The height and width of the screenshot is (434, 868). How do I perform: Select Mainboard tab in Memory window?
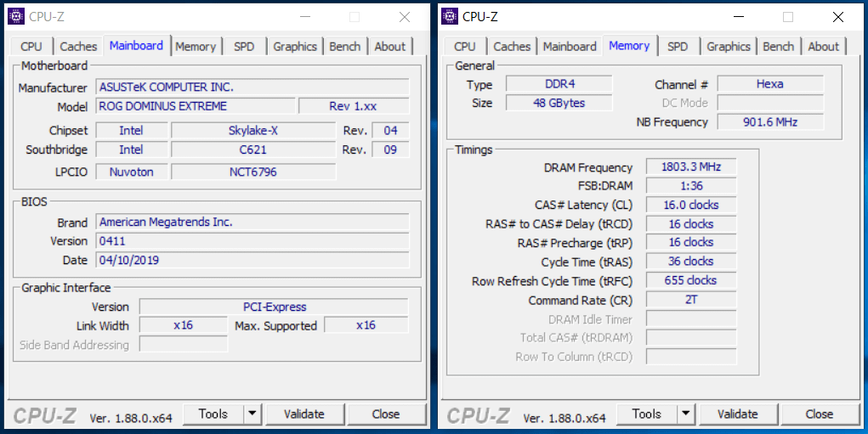point(570,47)
